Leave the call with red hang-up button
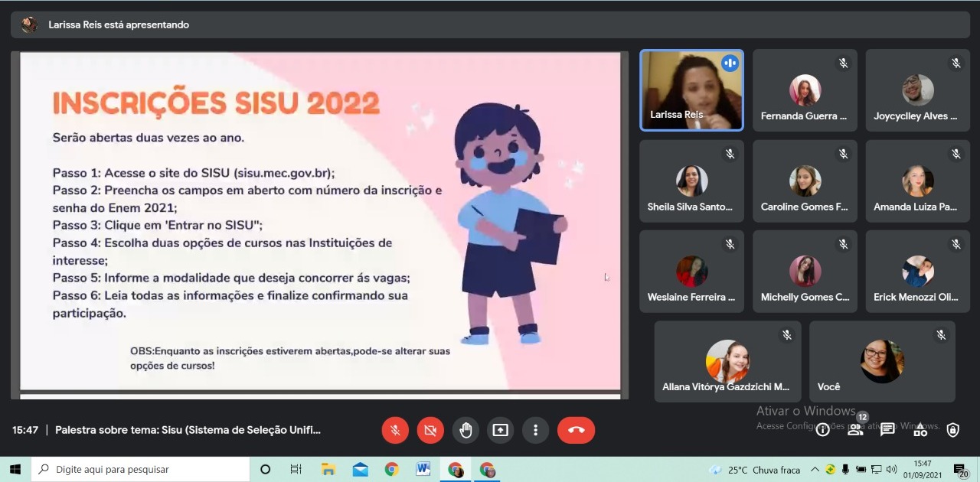Screen dimensions: 980x482 pyautogui.click(x=577, y=430)
